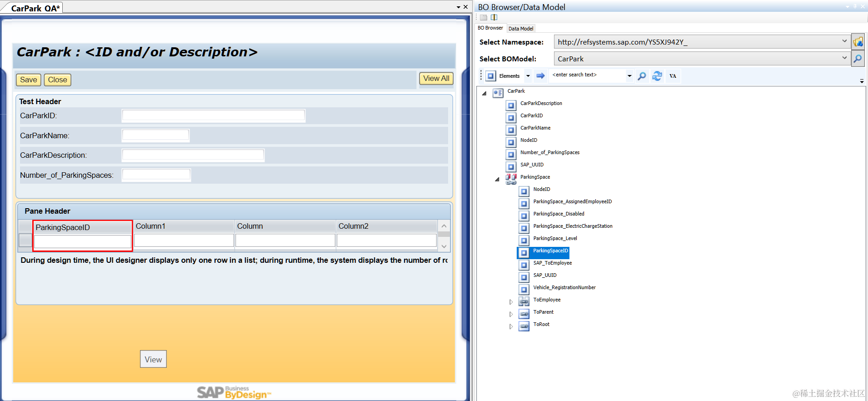This screenshot has width=868, height=401.
Task: Click the search magnifier in element toolbar
Action: [642, 76]
